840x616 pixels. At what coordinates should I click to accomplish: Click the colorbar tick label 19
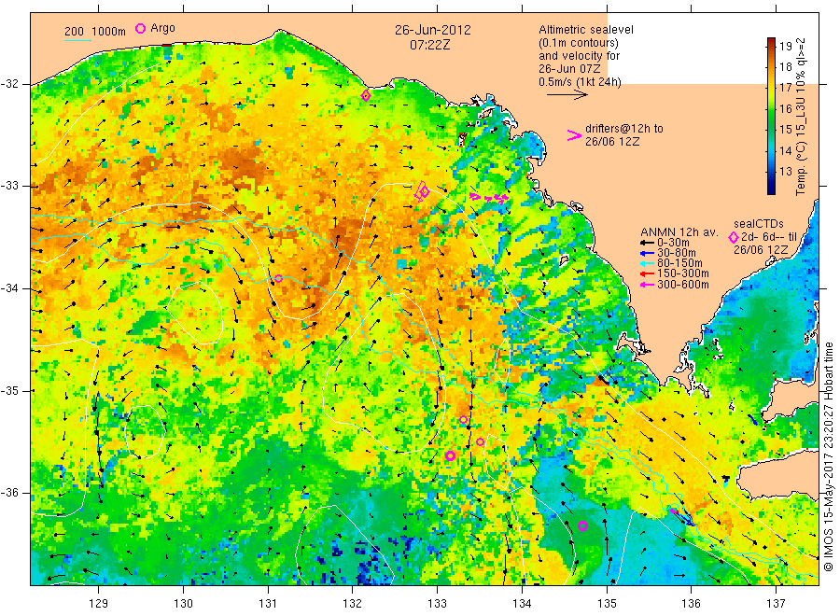[x=785, y=46]
